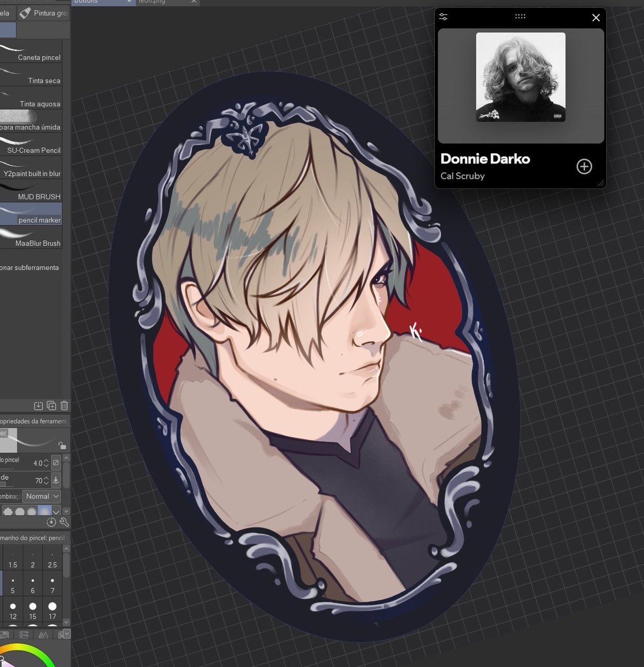Select the highlighted anti-aliasing level option
Image resolution: width=644 pixels, height=667 pixels.
tap(45, 511)
